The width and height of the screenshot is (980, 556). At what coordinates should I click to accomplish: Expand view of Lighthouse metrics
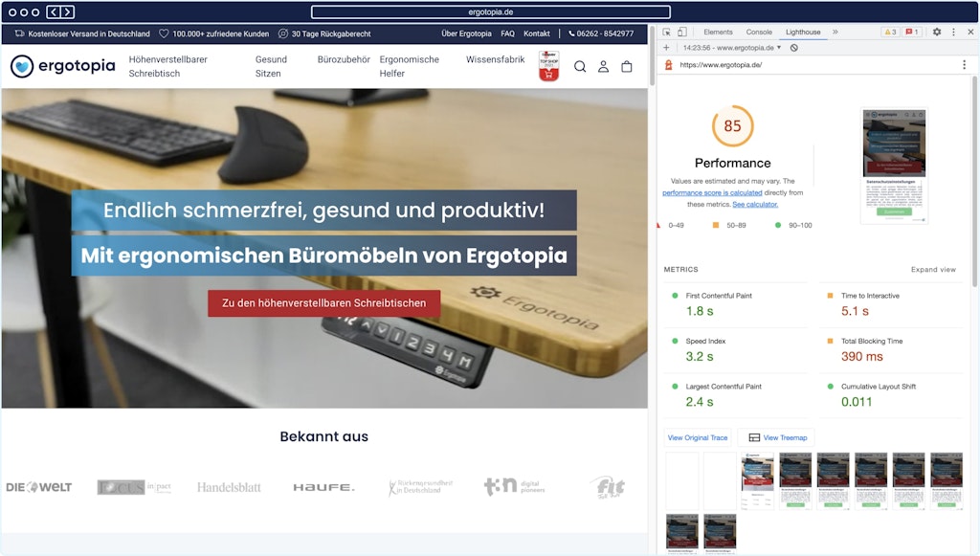coord(933,270)
